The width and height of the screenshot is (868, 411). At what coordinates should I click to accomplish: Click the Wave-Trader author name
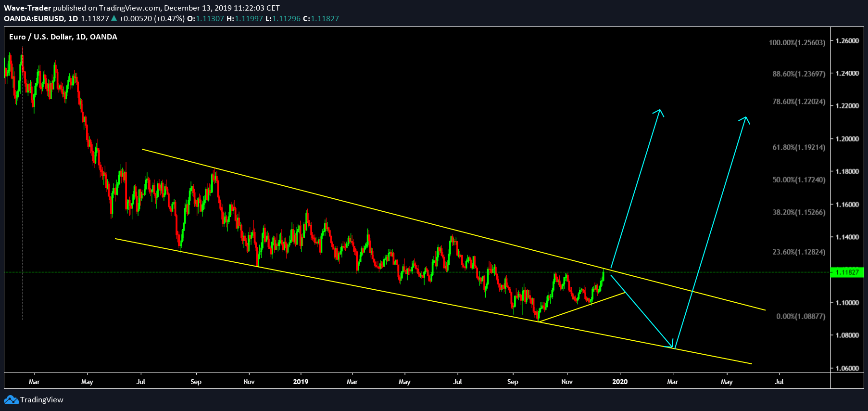tap(27, 8)
